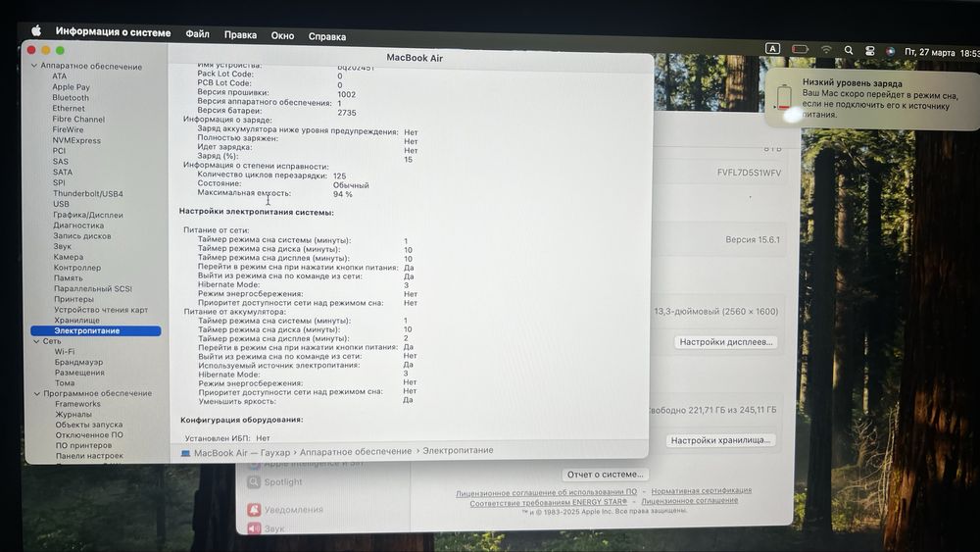
Task: Open the Звук icon in settings sidebar
Action: click(x=254, y=528)
